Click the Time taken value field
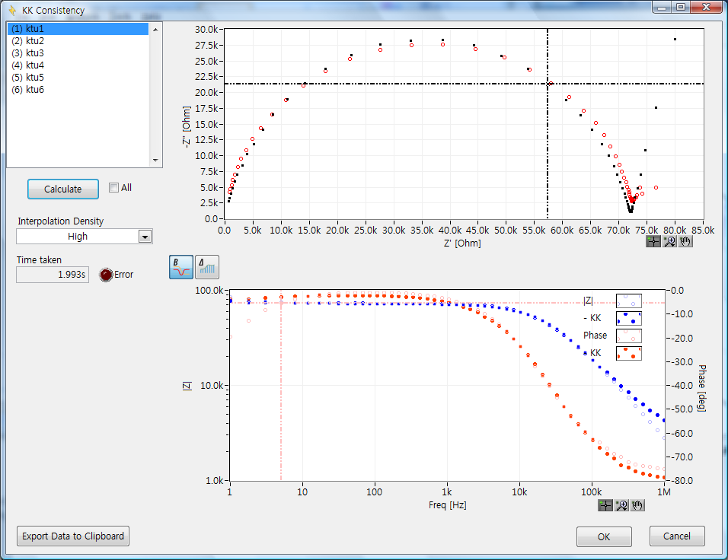The image size is (728, 560). [52, 275]
